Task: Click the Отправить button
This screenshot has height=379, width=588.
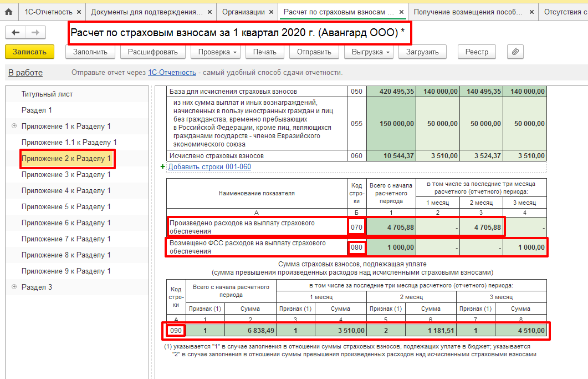Action: (x=314, y=52)
